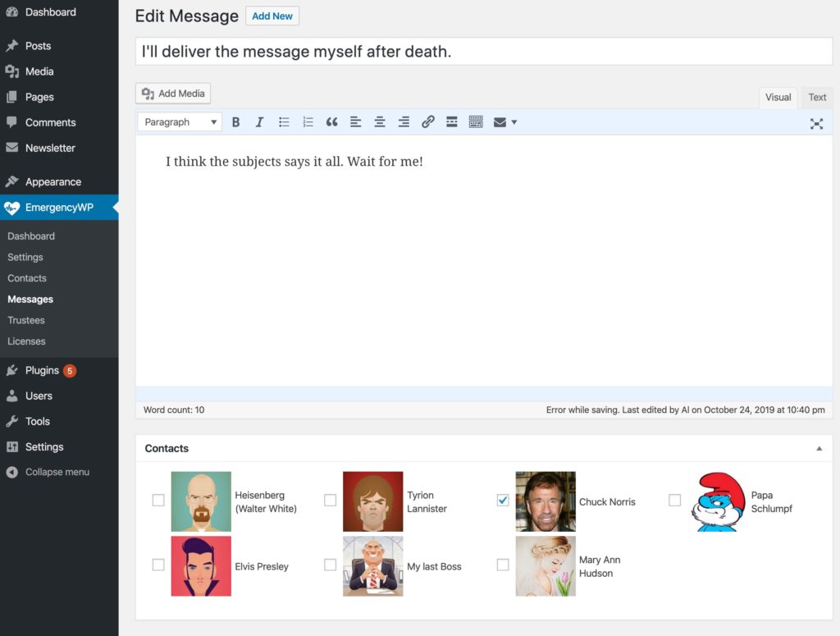Image resolution: width=840 pixels, height=636 pixels.
Task: Open the Paragraph format dropdown
Action: point(180,122)
